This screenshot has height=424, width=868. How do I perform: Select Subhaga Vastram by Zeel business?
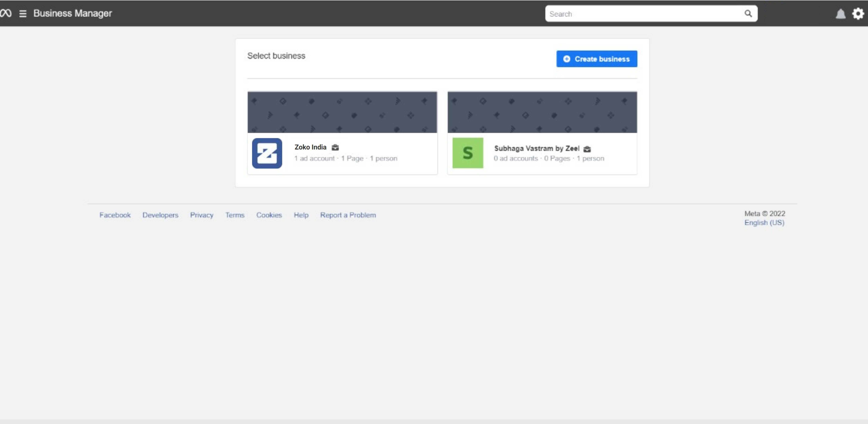pos(536,148)
